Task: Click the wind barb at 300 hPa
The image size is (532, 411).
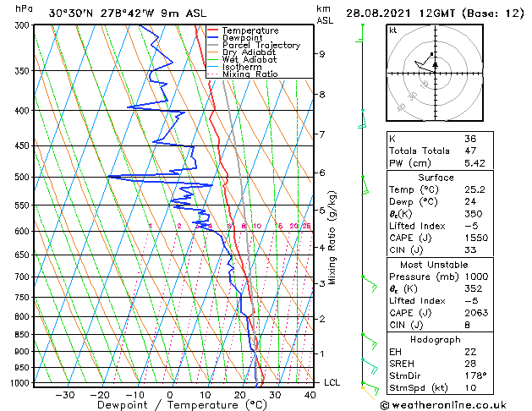Action: [359, 33]
